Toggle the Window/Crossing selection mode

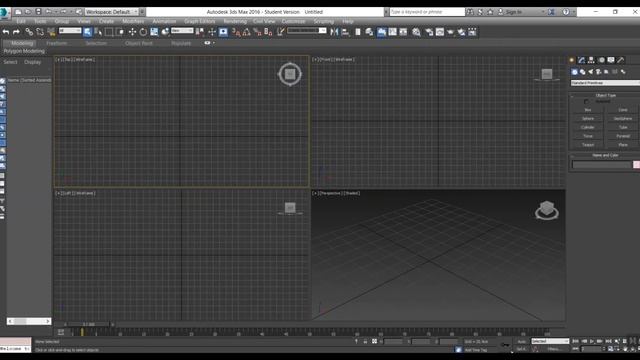[120, 32]
